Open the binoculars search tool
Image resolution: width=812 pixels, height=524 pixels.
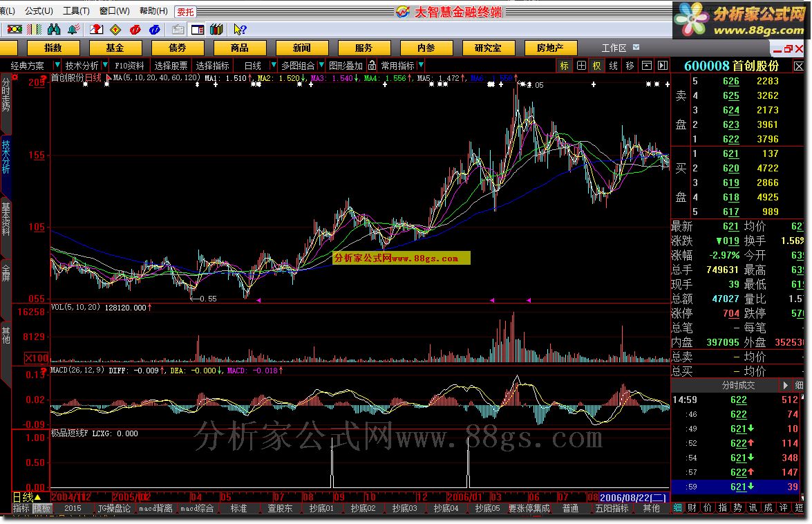[54, 30]
